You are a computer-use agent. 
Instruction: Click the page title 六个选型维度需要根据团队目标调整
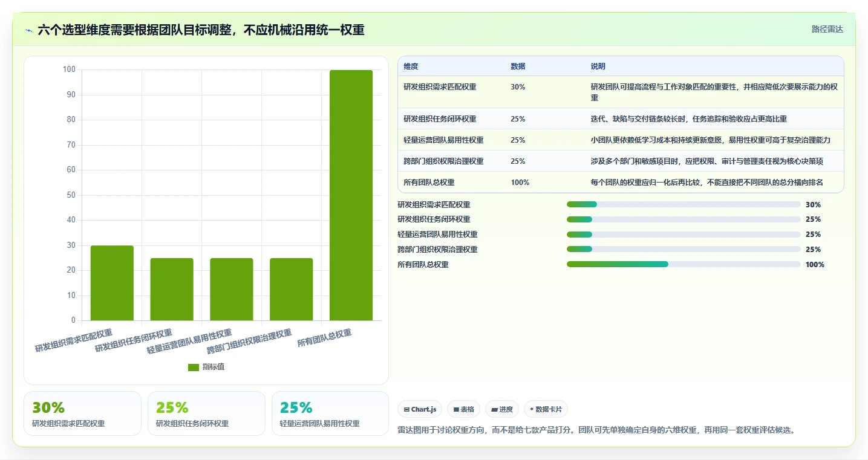click(x=201, y=30)
